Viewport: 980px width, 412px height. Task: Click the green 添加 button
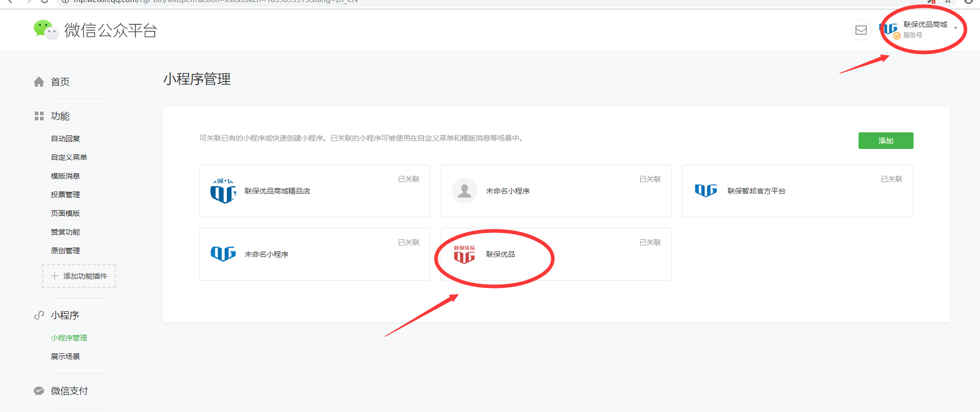pyautogui.click(x=886, y=141)
